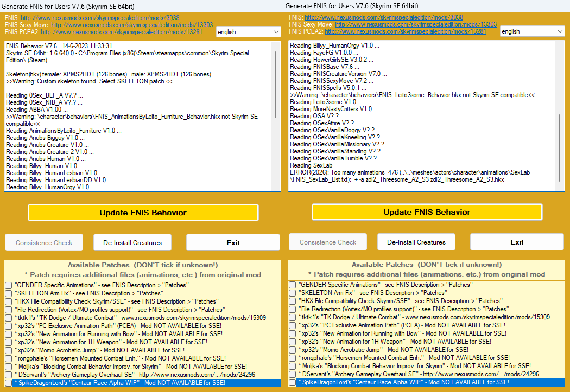Image resolution: width=570 pixels, height=392 pixels.
Task: Tick New Animation for Running with Bow, right window
Action: 293,333
